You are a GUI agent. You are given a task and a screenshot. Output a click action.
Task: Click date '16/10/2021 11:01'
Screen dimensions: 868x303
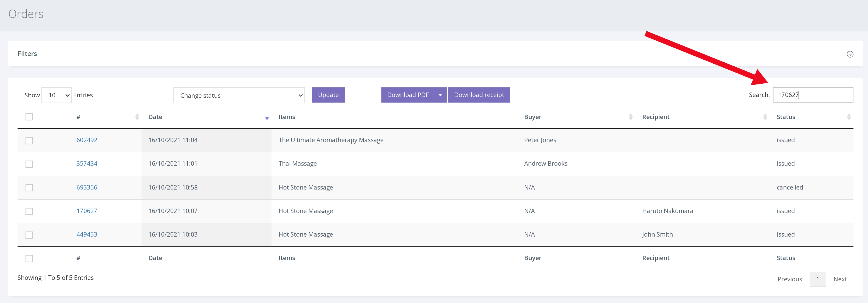coord(173,164)
